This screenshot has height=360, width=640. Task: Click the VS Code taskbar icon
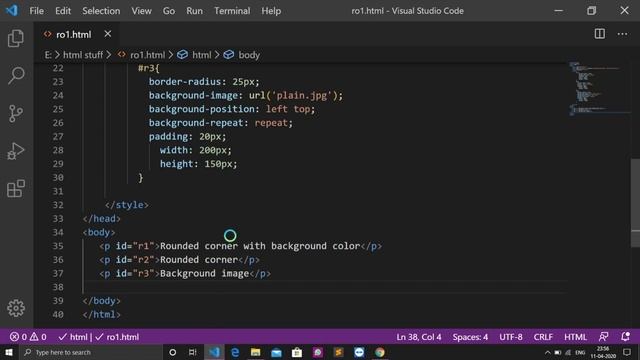[214, 352]
